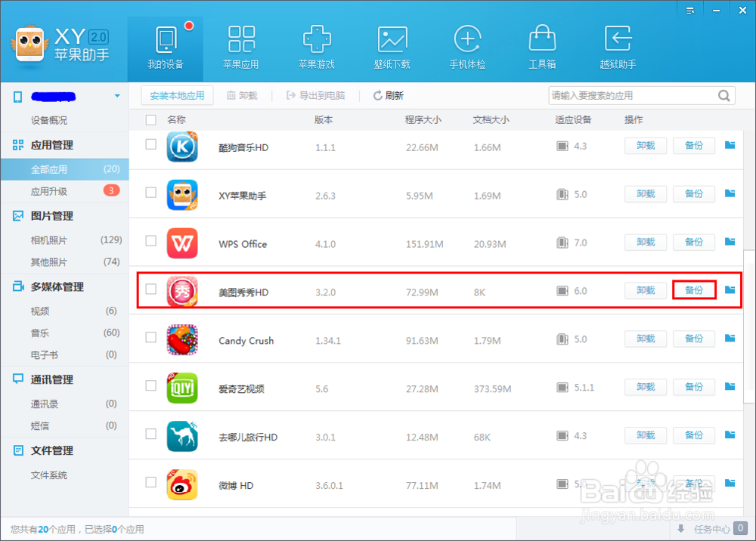The height and width of the screenshot is (541, 756).
Task: Open the 越狱助手 tab
Action: tap(618, 49)
